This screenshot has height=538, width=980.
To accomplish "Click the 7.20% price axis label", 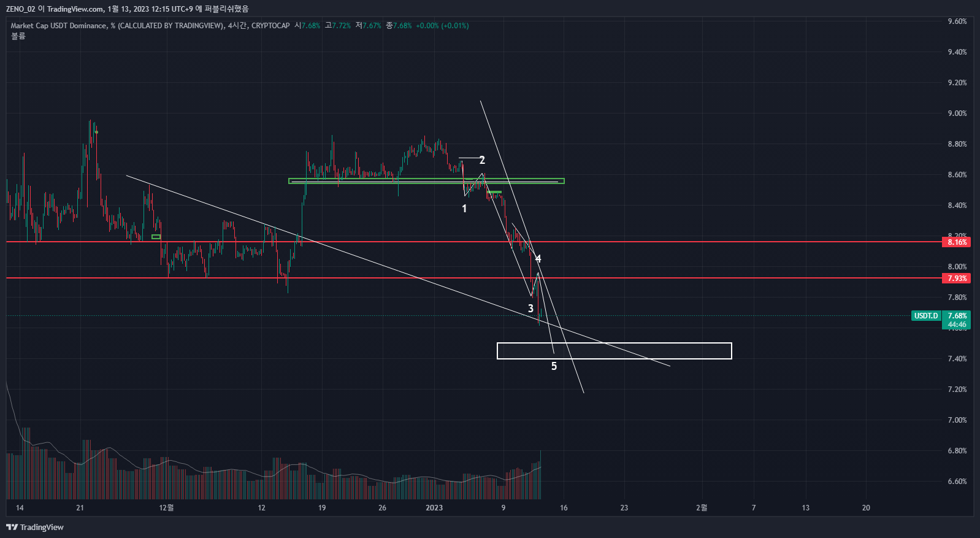I will click(x=957, y=390).
